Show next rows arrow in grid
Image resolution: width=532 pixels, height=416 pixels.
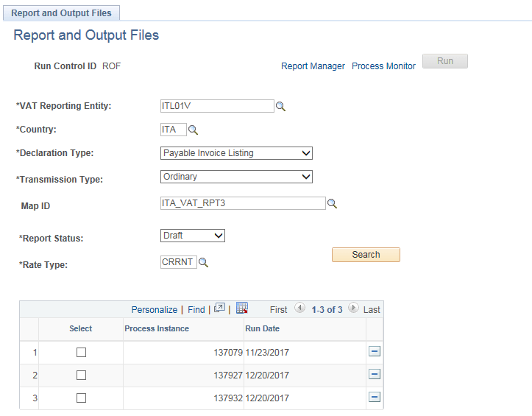click(x=353, y=308)
